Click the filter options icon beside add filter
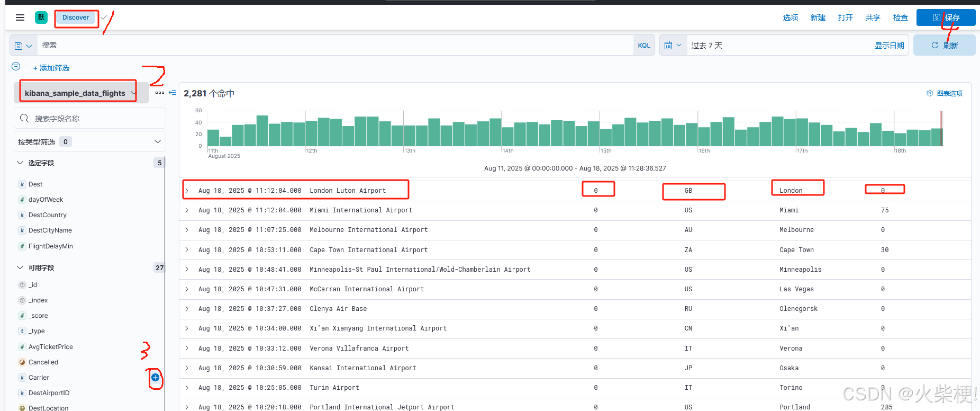Viewport: 980px width, 411px height. pos(16,66)
